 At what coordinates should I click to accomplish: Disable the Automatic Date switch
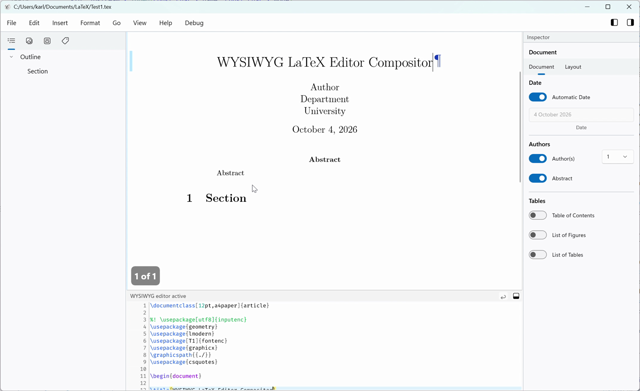point(538,97)
